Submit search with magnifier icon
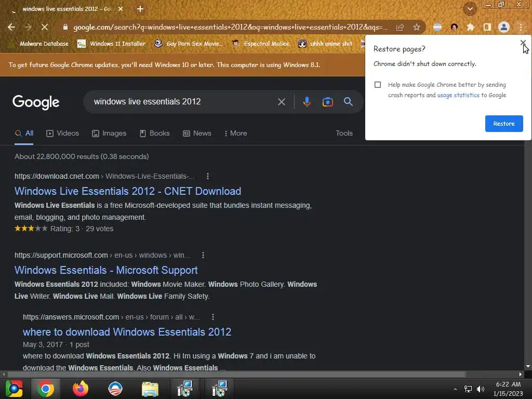532x399 pixels. pos(348,102)
